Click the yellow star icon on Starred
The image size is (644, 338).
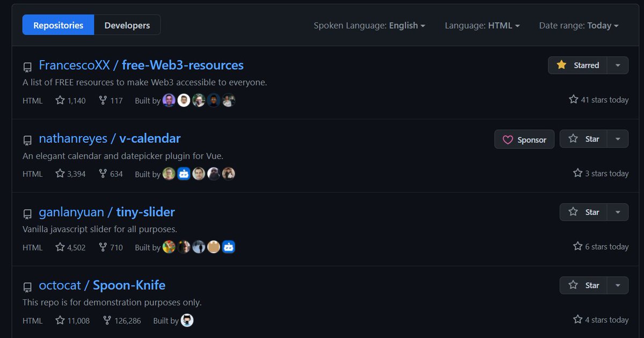561,65
